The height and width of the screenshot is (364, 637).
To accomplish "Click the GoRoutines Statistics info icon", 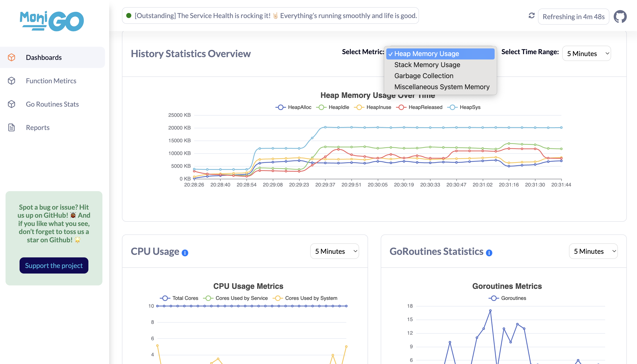I will pyautogui.click(x=489, y=253).
